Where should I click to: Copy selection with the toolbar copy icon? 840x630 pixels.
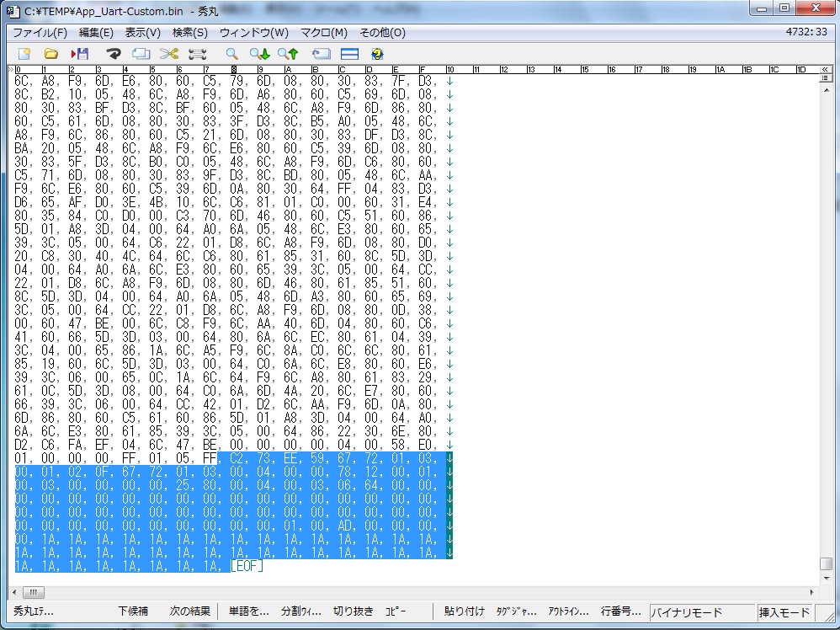141,54
